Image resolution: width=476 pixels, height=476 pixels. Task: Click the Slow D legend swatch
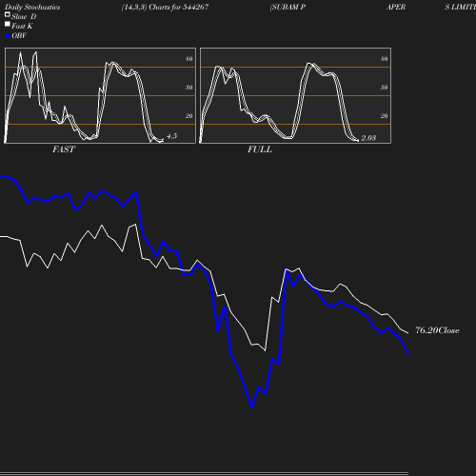(8, 14)
